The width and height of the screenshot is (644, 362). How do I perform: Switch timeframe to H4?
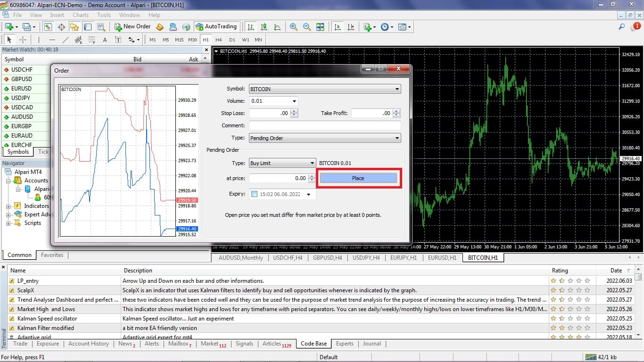[x=219, y=40]
